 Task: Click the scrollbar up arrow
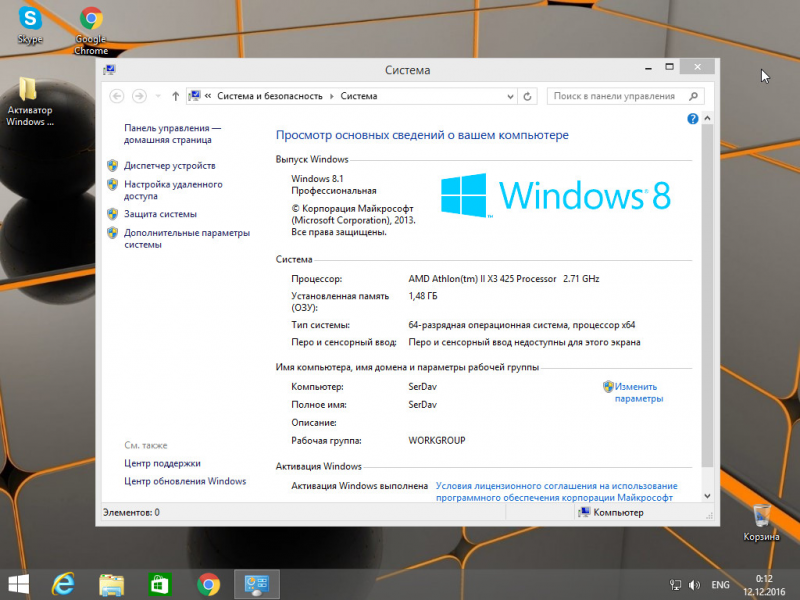[x=707, y=118]
